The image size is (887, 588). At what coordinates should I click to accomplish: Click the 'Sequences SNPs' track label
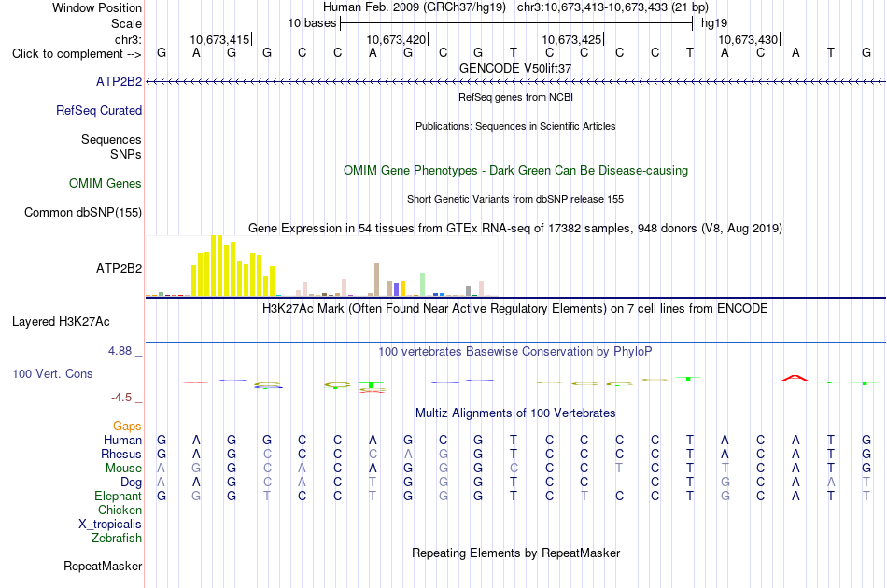point(111,147)
